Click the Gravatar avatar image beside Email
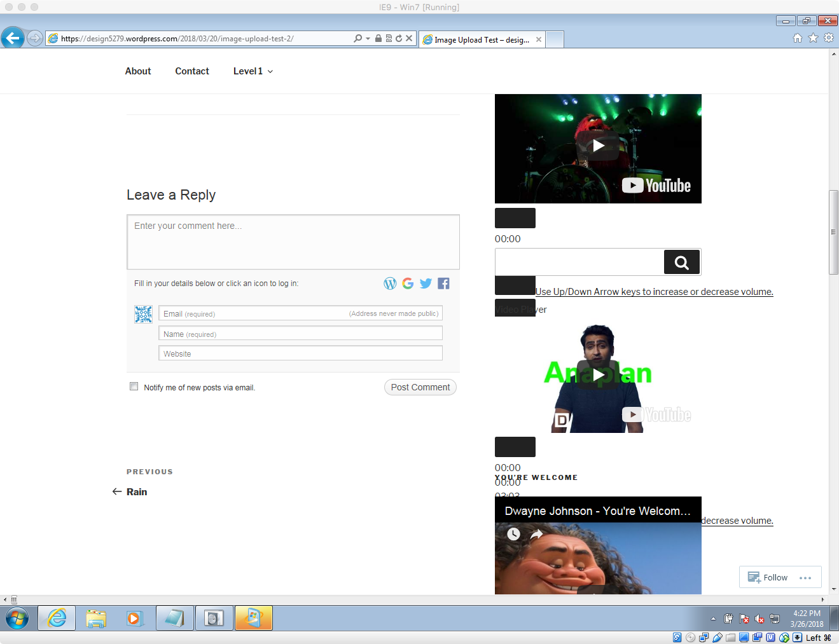The height and width of the screenshot is (644, 839). click(143, 314)
